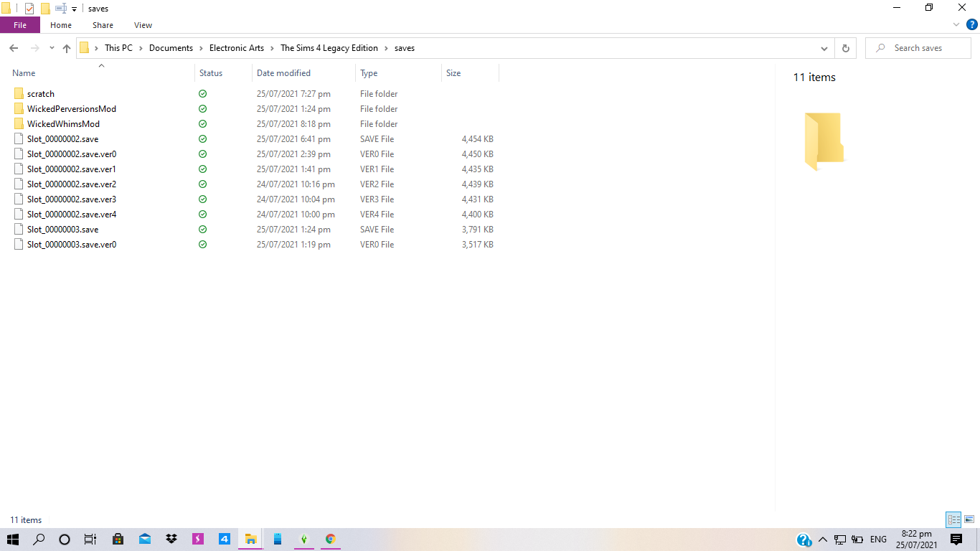Expand the chevron after Electronic Arts breadcrumb
This screenshot has width=980, height=551.
273,48
